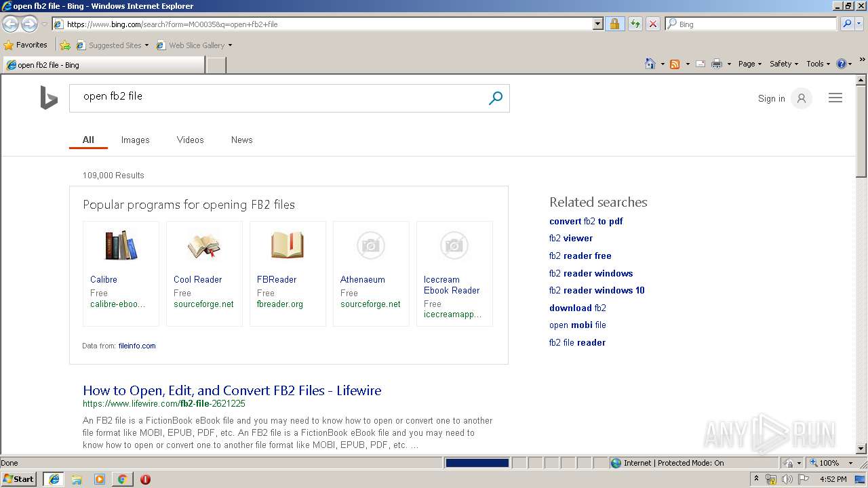Click the Athenaeum program name

(x=363, y=279)
